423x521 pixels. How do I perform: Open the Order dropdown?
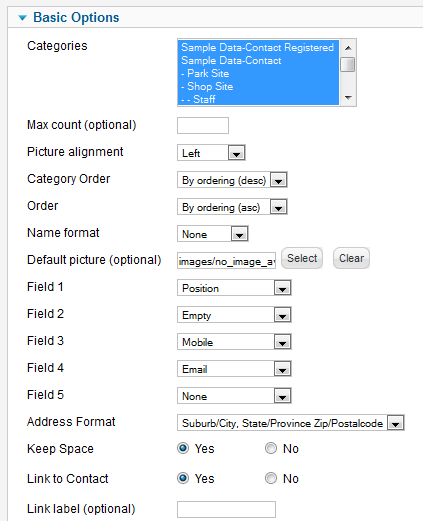coord(232,207)
